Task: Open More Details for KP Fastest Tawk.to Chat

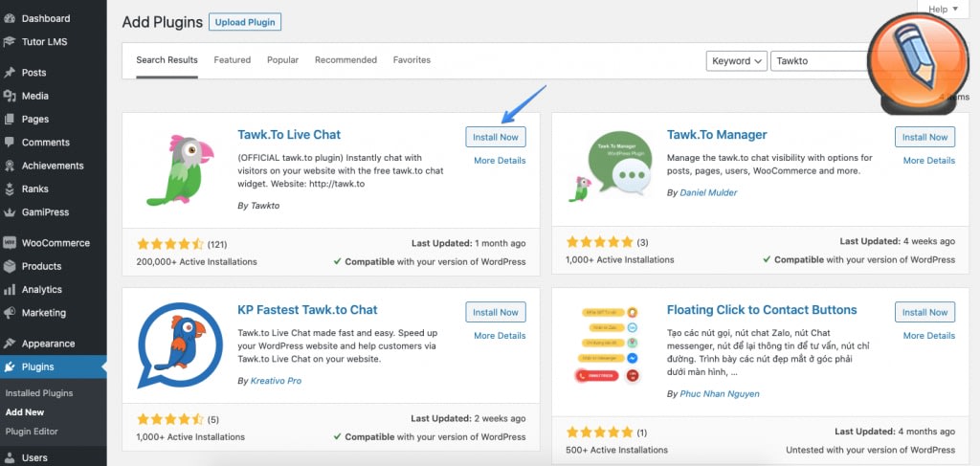Action: tap(500, 336)
